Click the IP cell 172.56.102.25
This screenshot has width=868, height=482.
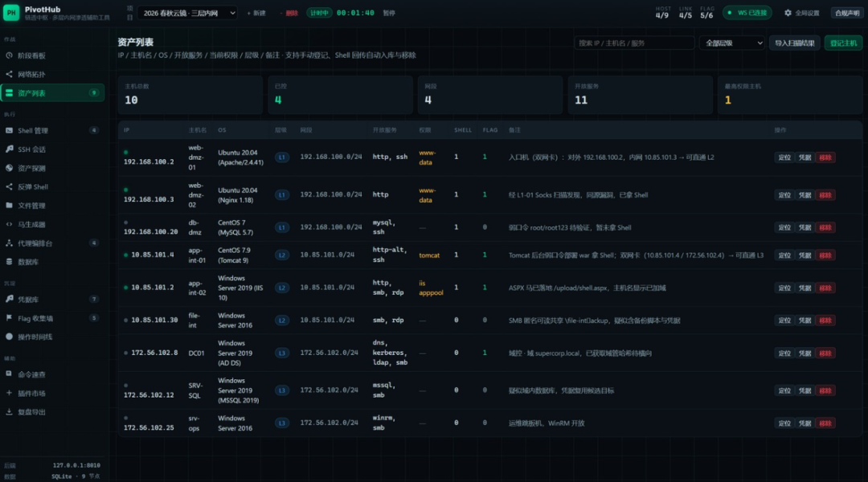[149, 427]
